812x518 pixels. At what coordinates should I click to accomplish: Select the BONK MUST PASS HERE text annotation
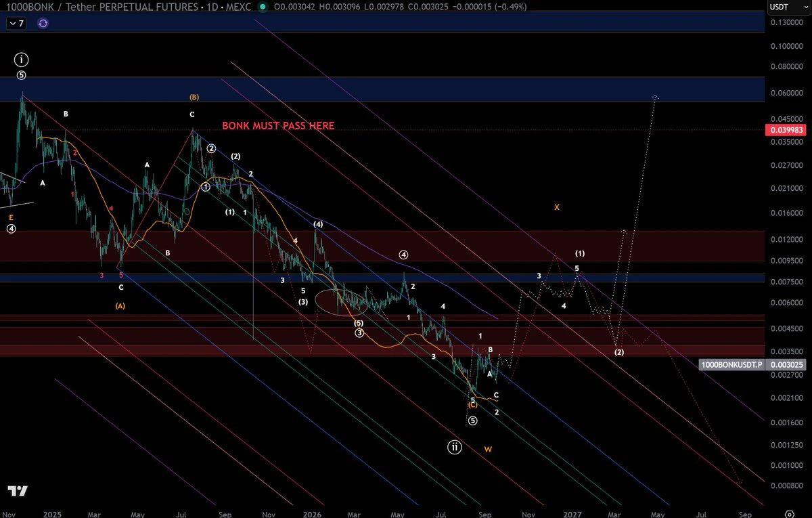point(278,126)
